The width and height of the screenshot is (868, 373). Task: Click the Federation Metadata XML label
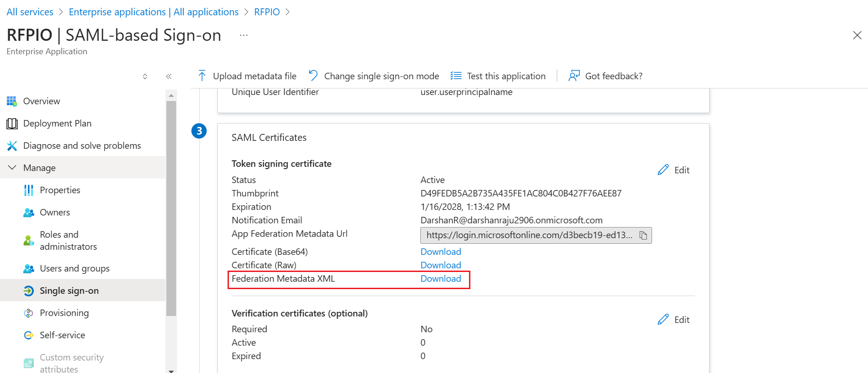283,278
